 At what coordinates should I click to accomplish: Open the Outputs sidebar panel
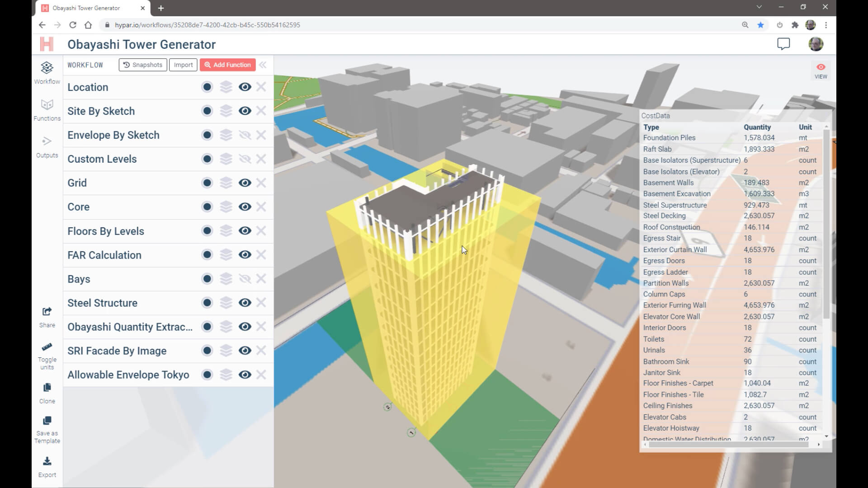(47, 145)
